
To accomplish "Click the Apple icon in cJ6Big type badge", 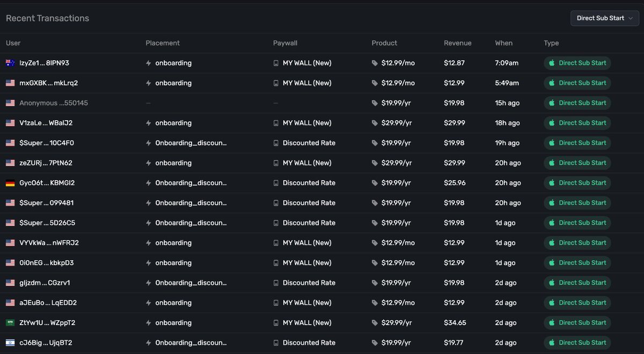I will [551, 343].
